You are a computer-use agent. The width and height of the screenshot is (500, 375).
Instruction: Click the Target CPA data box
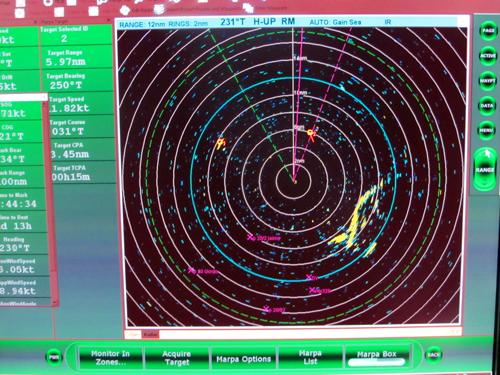(x=82, y=149)
